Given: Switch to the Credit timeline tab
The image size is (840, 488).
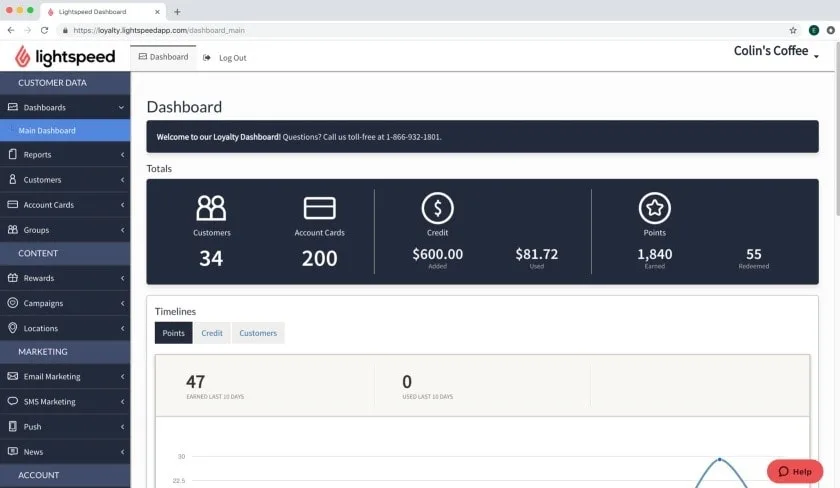Looking at the screenshot, I should point(212,333).
